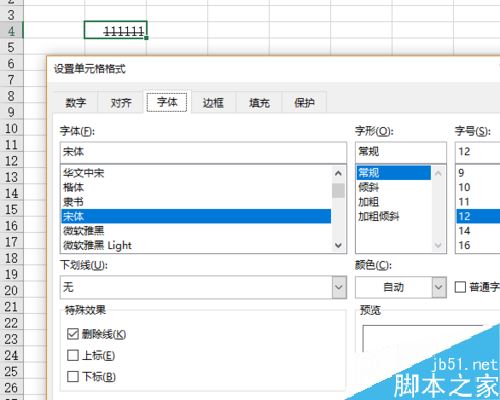Choose 加粗 bold in the font style list
The height and width of the screenshot is (400, 500).
click(x=394, y=202)
